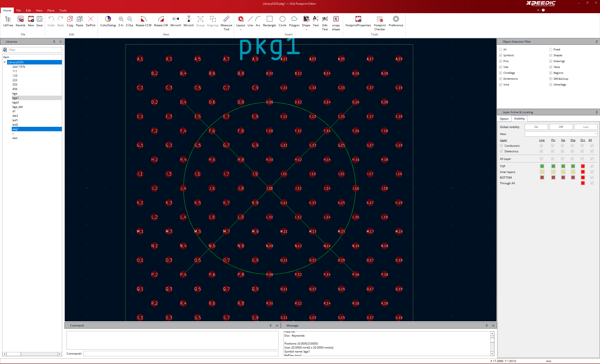600x364 pixels.
Task: Turn global visibility Off
Action: (561, 127)
